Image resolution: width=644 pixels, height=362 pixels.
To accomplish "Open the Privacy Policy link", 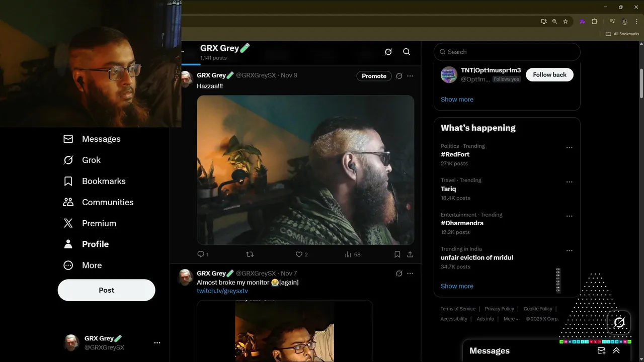I will pos(500,309).
